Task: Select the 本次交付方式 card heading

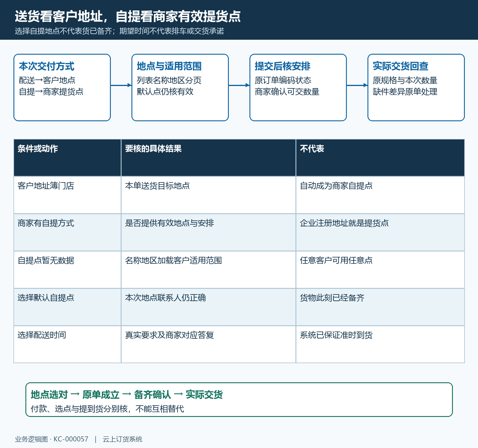Action: 47,66
